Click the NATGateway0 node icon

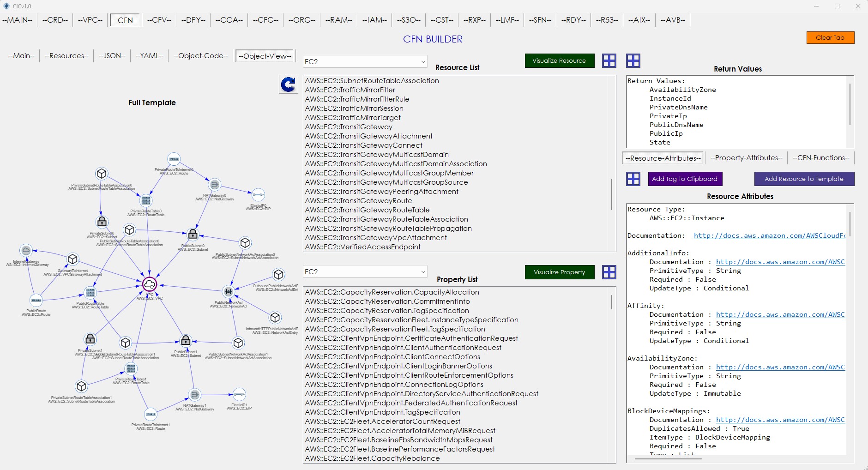click(214, 185)
